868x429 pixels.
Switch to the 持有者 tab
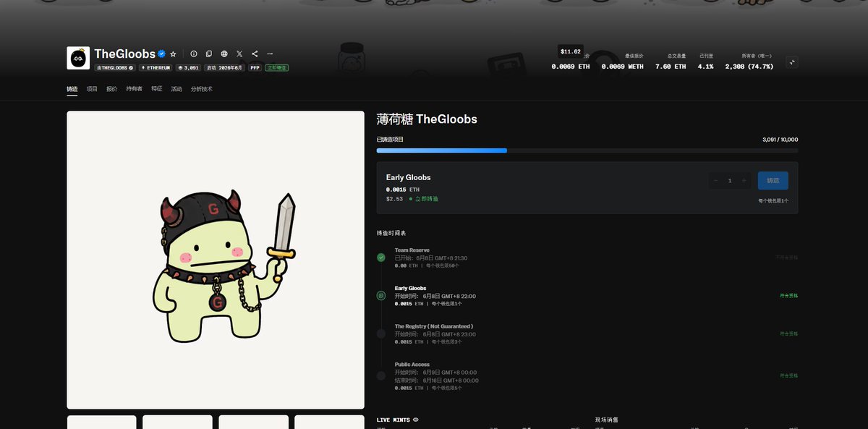pyautogui.click(x=135, y=89)
